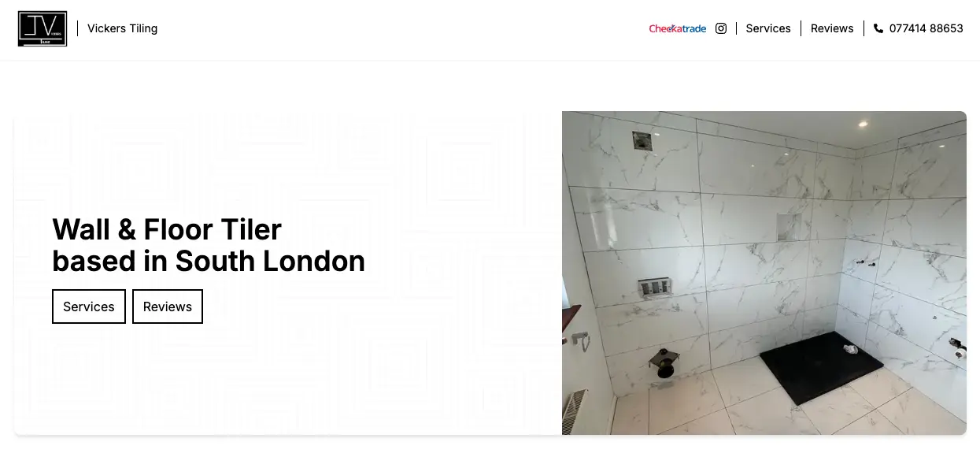Select Reviews in the top navigation

[832, 28]
